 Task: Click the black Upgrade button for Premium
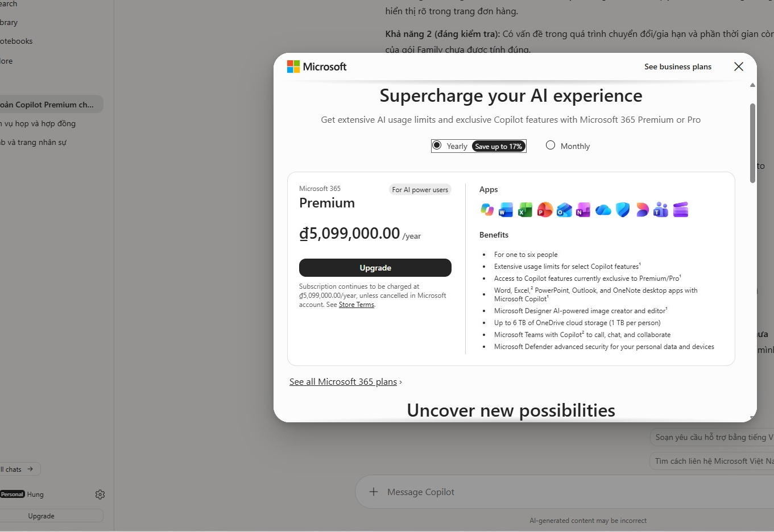click(375, 268)
